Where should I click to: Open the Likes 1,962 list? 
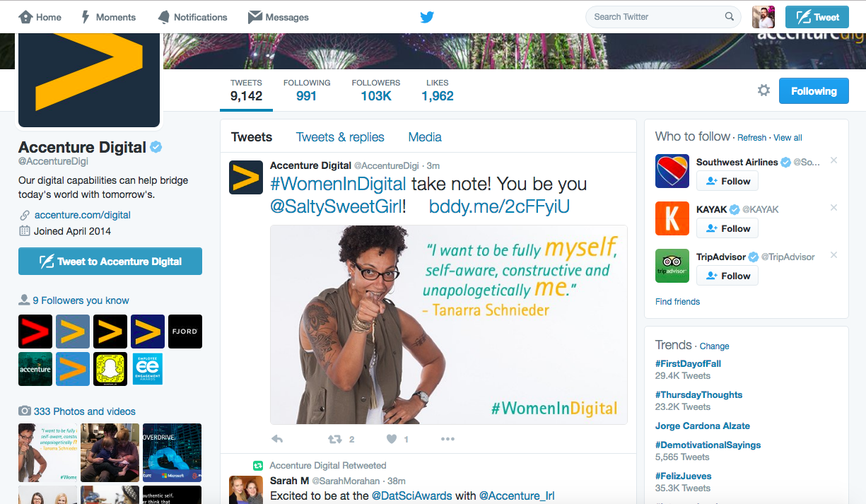click(x=438, y=90)
